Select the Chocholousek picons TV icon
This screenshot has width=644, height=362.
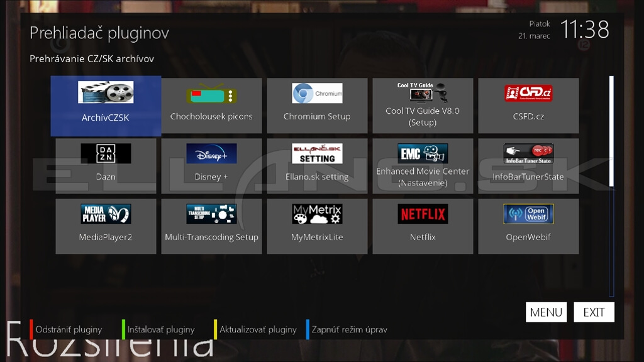[211, 93]
